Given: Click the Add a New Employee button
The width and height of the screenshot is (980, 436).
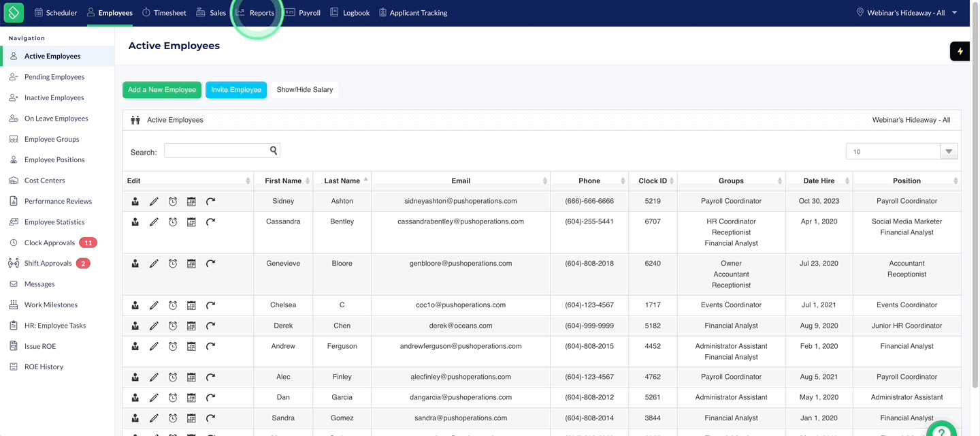Looking at the screenshot, I should tap(162, 90).
